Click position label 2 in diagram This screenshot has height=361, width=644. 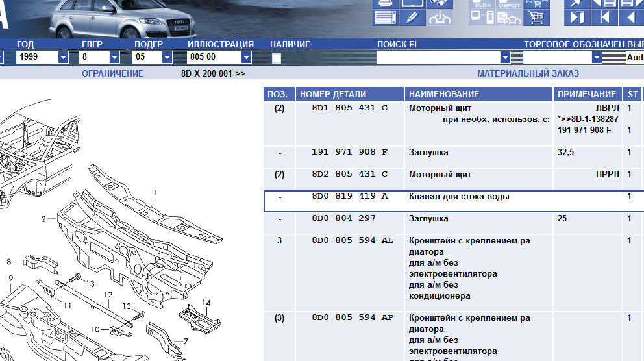44,219
